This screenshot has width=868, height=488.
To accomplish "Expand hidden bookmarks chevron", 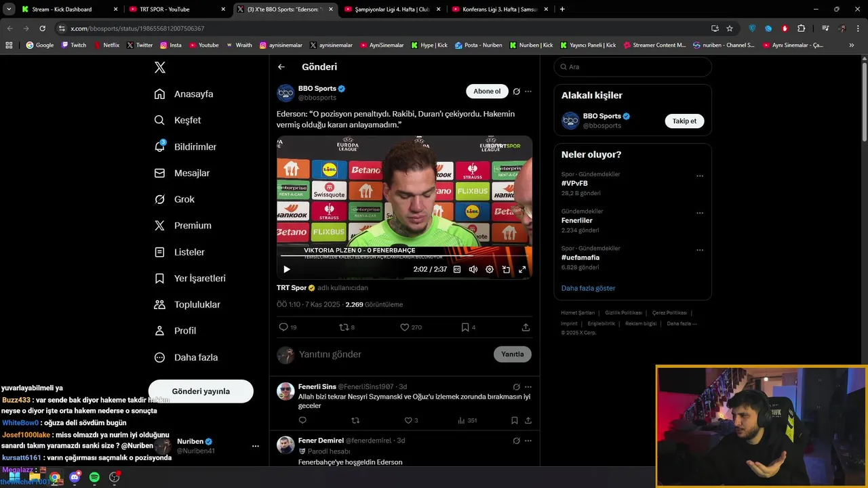I will point(852,45).
